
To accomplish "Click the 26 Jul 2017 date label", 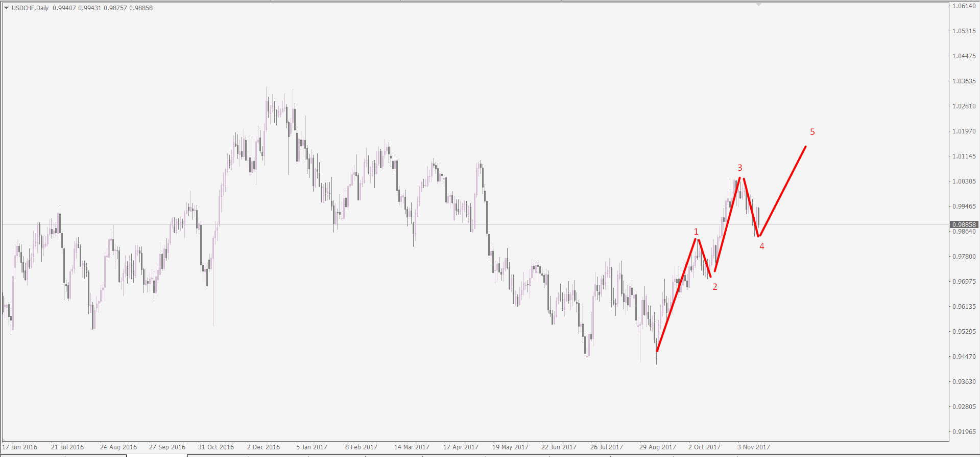I will point(607,447).
